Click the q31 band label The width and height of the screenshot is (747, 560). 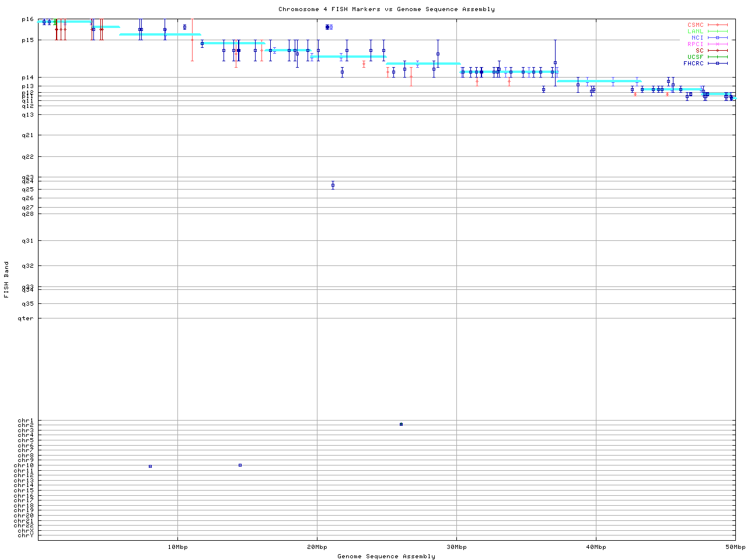[x=27, y=241]
